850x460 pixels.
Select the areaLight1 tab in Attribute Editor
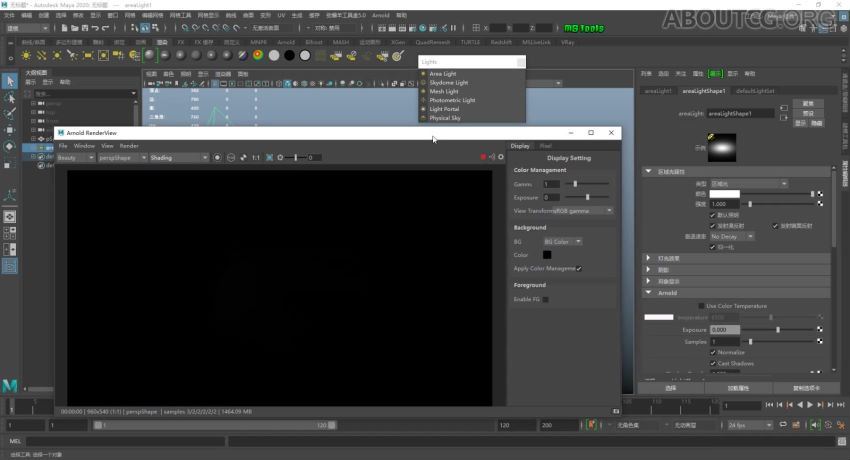click(658, 91)
